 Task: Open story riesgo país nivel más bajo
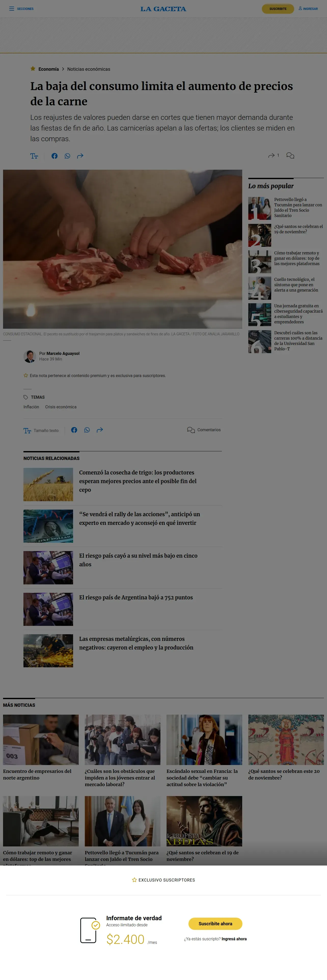(138, 560)
